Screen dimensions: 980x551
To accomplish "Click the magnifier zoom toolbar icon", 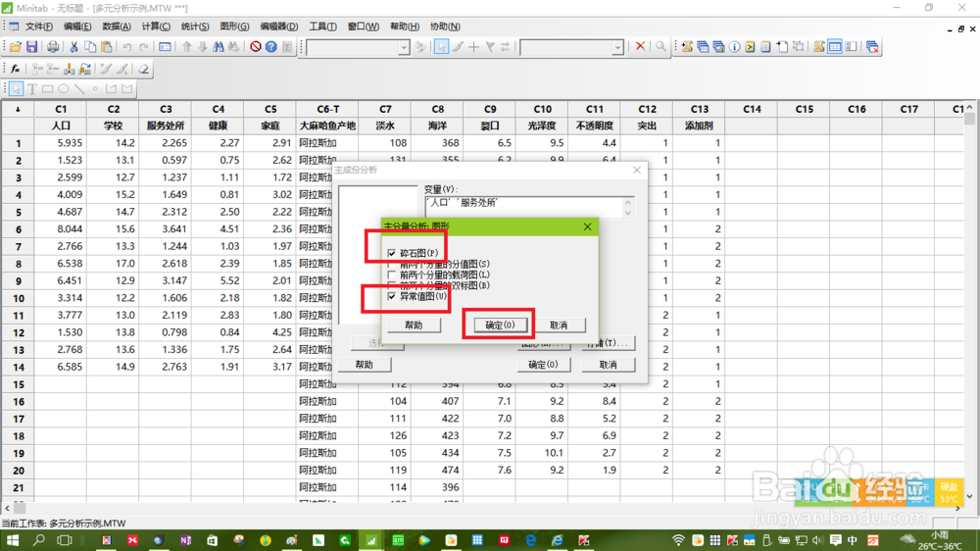I will pos(661,47).
